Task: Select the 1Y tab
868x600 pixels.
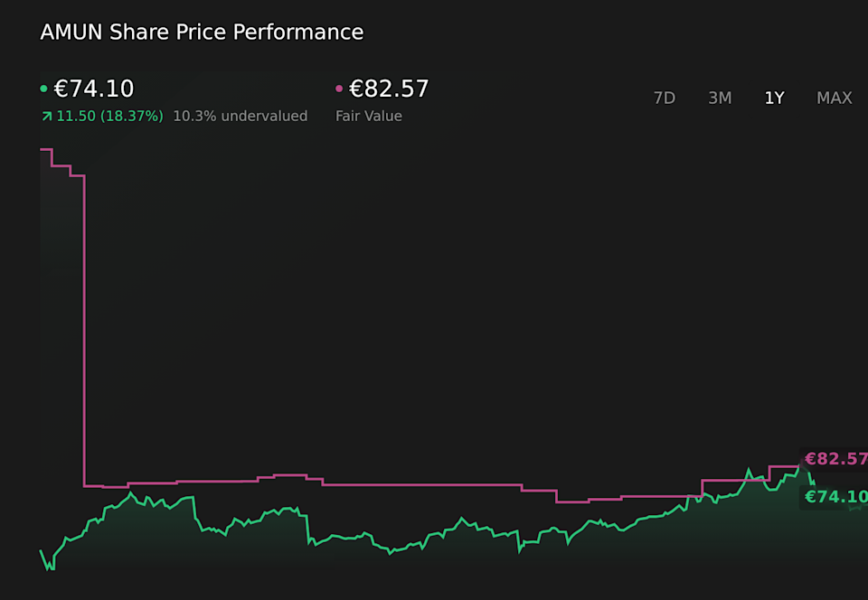Action: click(774, 98)
